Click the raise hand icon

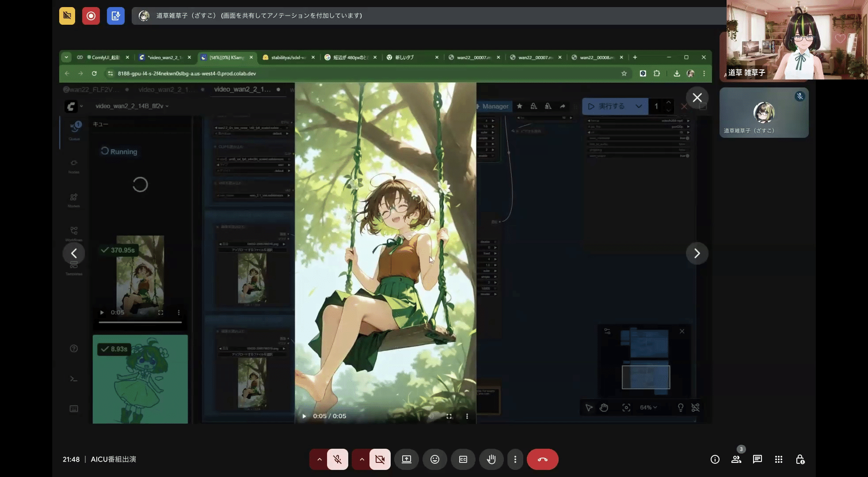pyautogui.click(x=491, y=459)
